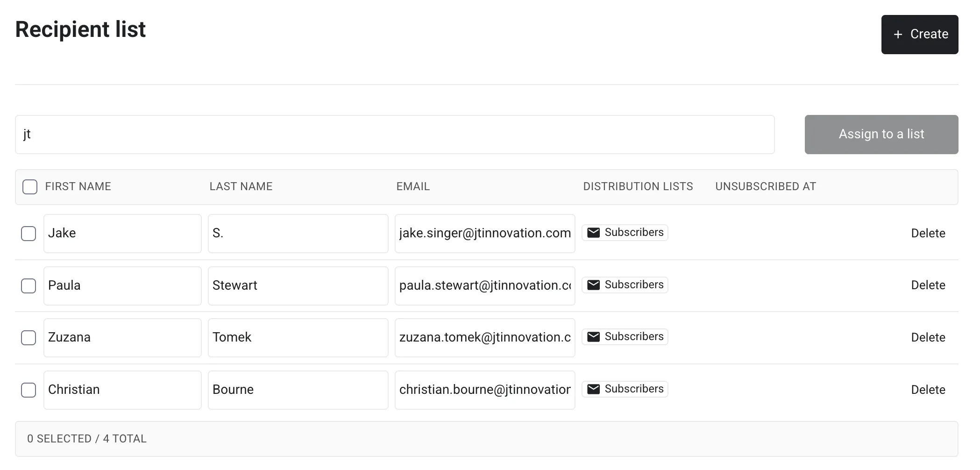Click envelope icon in Jake's Subscribers tag
This screenshot has width=980, height=470.
click(x=593, y=233)
